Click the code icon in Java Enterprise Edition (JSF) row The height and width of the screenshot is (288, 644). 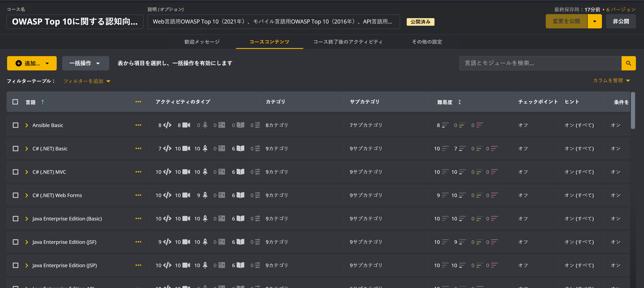pyautogui.click(x=167, y=242)
